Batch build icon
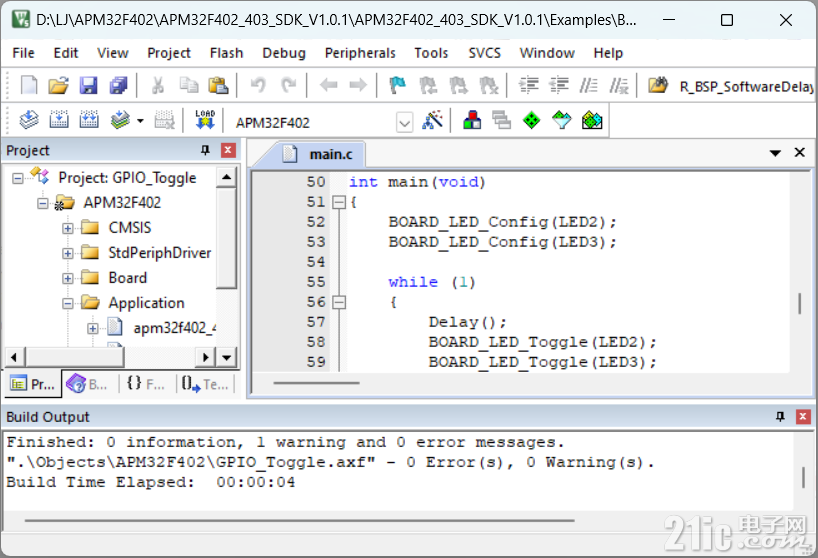 tap(121, 120)
